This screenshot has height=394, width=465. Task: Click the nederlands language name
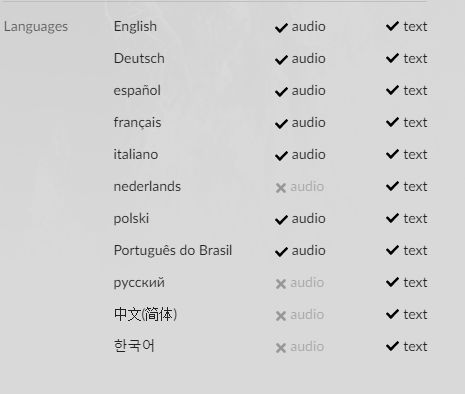click(147, 187)
